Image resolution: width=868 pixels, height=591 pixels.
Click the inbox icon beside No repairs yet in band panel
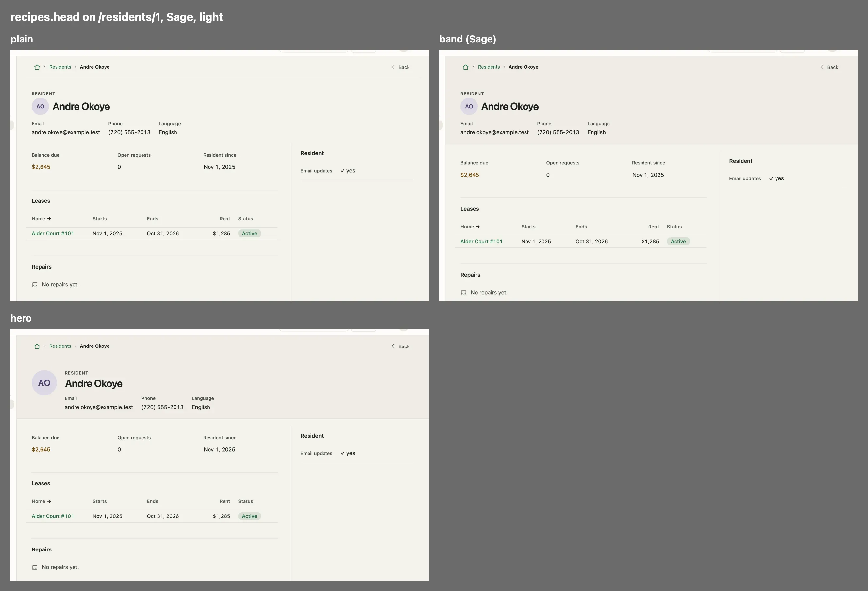click(463, 293)
